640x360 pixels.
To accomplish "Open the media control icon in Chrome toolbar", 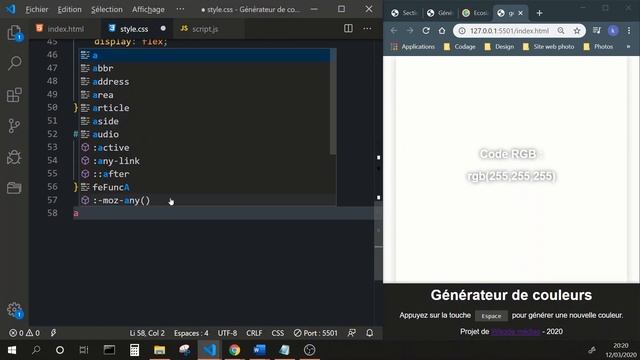I will [x=597, y=30].
